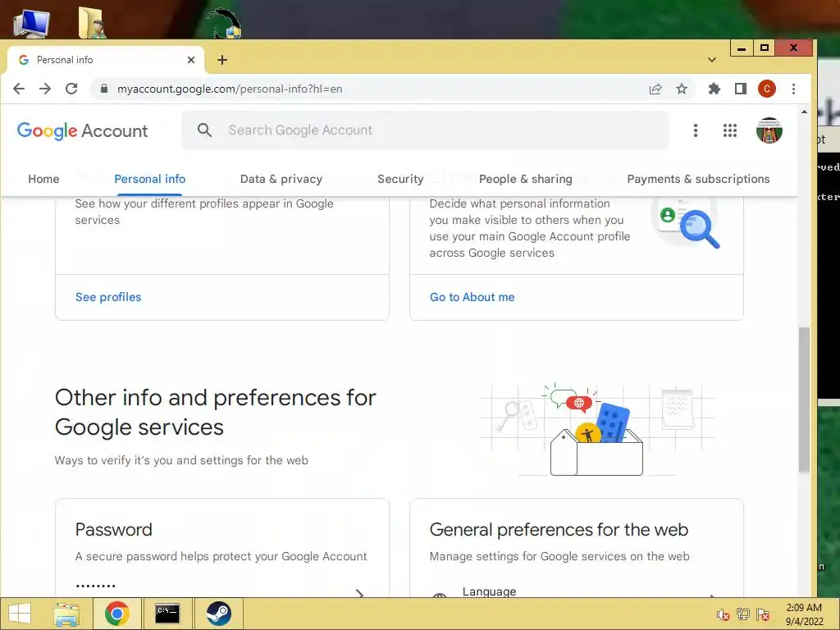
Task: Open Google Account vertical dots menu
Action: coord(696,130)
